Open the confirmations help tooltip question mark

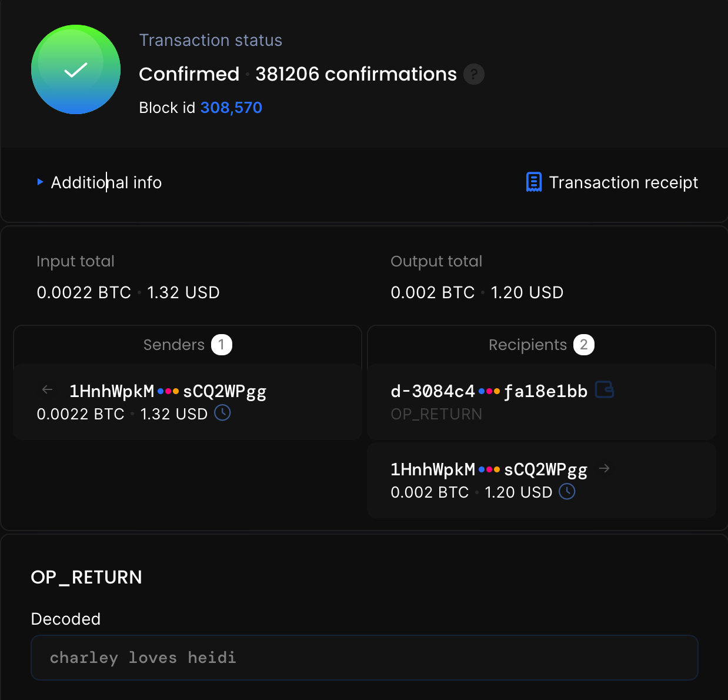point(474,74)
